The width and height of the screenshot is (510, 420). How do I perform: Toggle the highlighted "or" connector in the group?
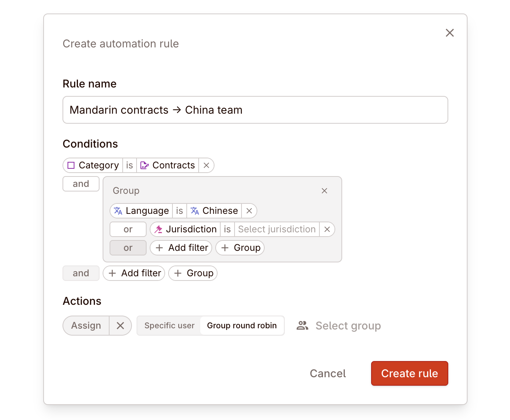128,248
